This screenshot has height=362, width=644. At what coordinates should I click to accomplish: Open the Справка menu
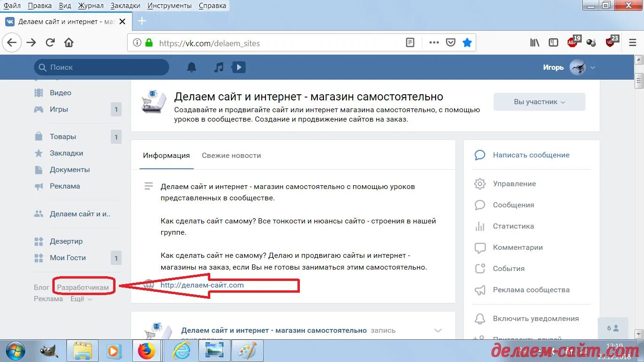coord(212,6)
